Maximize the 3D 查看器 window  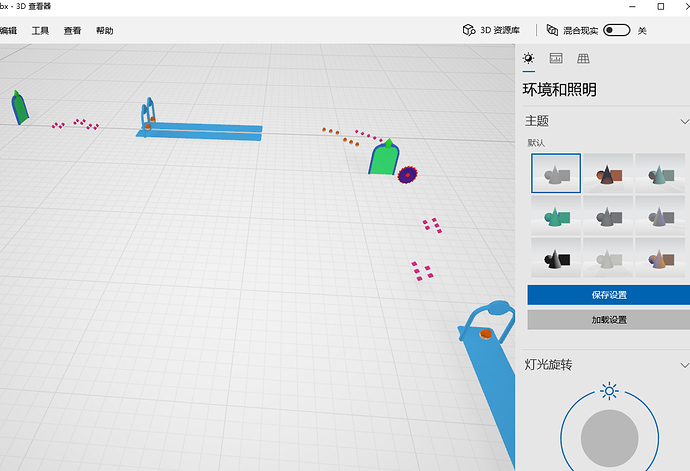point(661,7)
